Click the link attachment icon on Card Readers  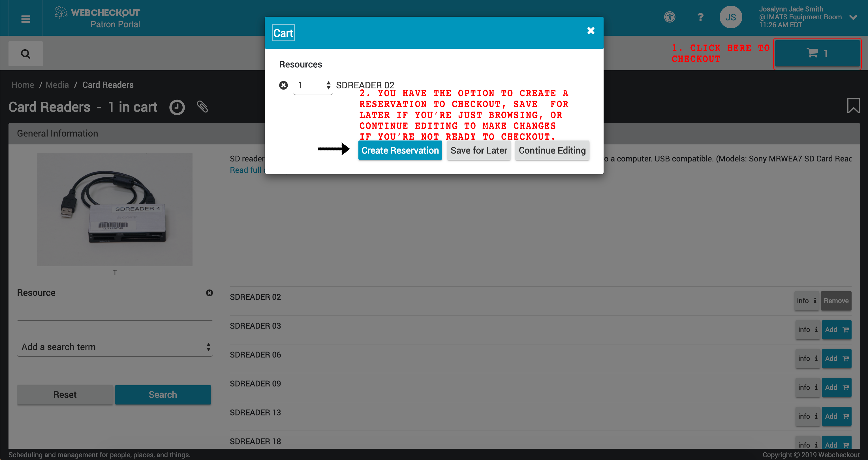point(203,107)
